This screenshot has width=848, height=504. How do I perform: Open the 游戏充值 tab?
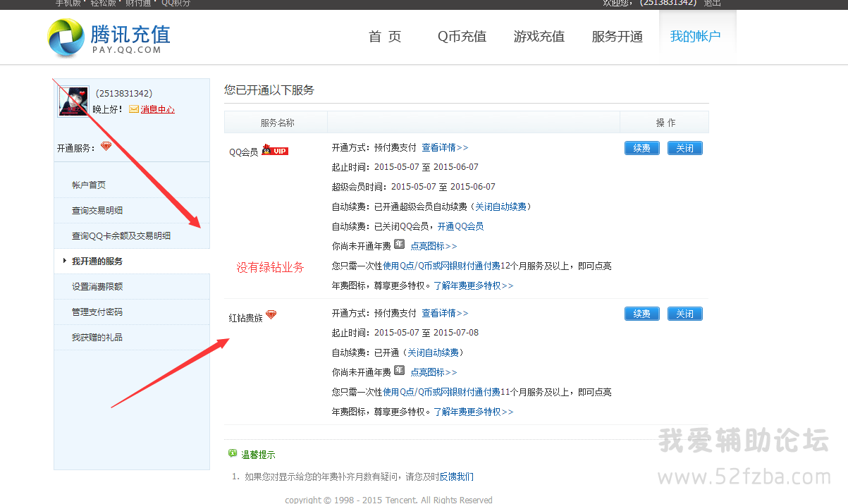click(539, 37)
